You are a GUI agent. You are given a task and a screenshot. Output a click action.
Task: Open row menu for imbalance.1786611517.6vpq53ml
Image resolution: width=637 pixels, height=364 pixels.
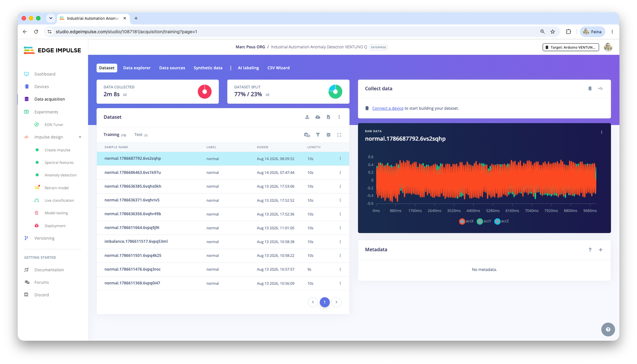pos(340,242)
